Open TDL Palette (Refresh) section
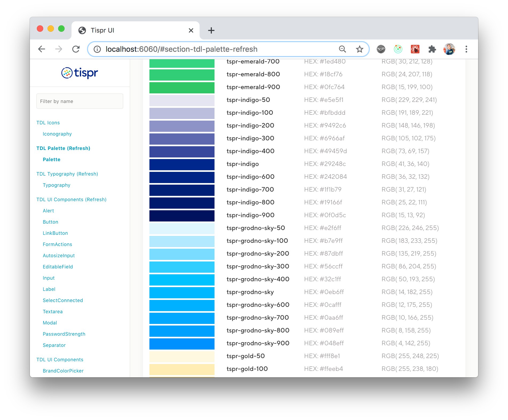This screenshot has height=420, width=508. pos(63,148)
